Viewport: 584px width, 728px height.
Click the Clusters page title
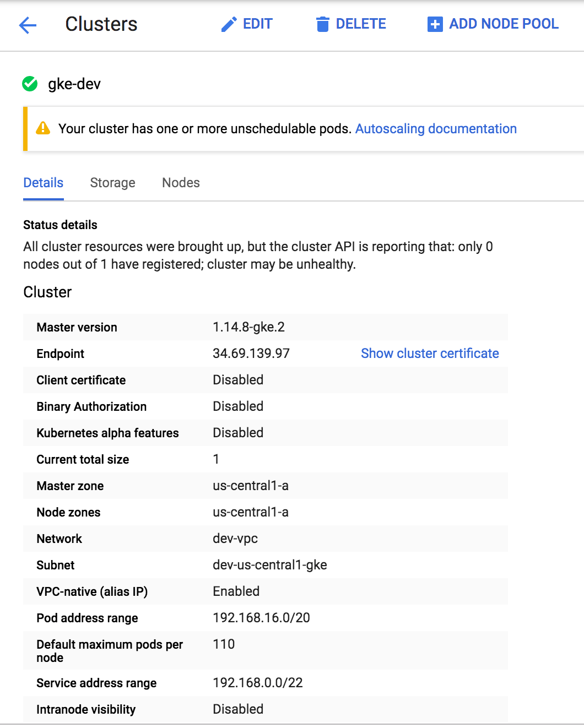coord(101,24)
